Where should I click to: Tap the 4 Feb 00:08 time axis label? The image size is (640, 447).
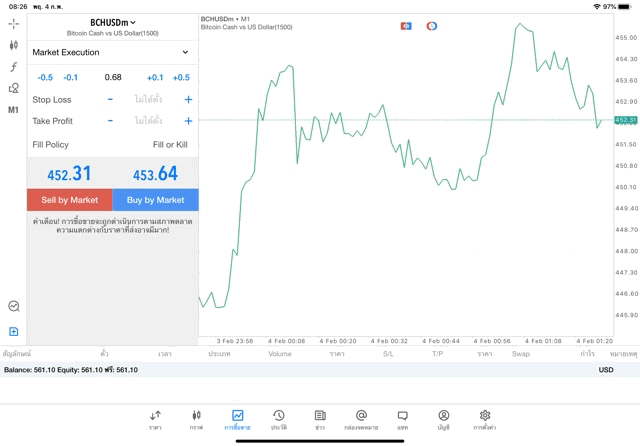tap(287, 341)
